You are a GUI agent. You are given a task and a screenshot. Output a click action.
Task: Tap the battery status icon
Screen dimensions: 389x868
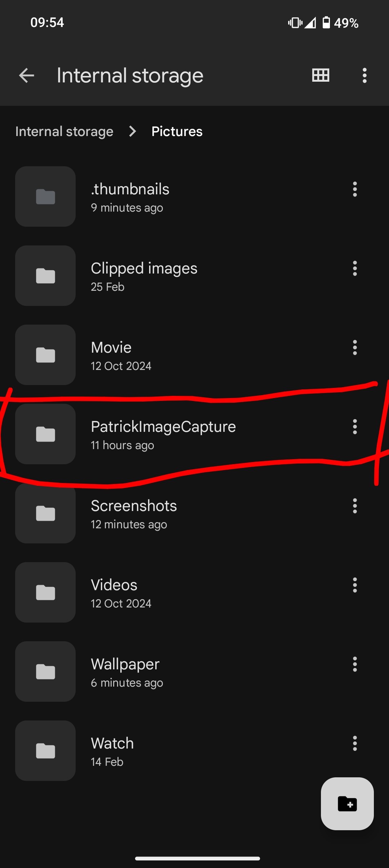(x=326, y=23)
